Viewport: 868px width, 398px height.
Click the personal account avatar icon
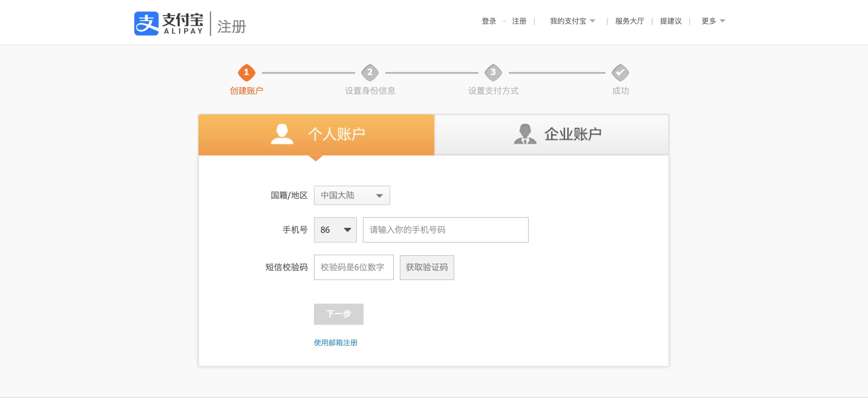282,134
